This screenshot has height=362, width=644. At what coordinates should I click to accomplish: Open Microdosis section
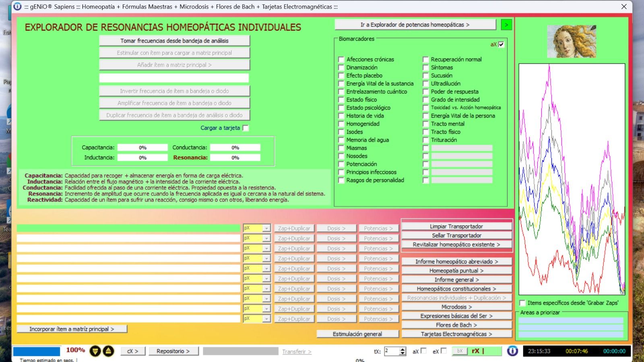[x=456, y=307]
